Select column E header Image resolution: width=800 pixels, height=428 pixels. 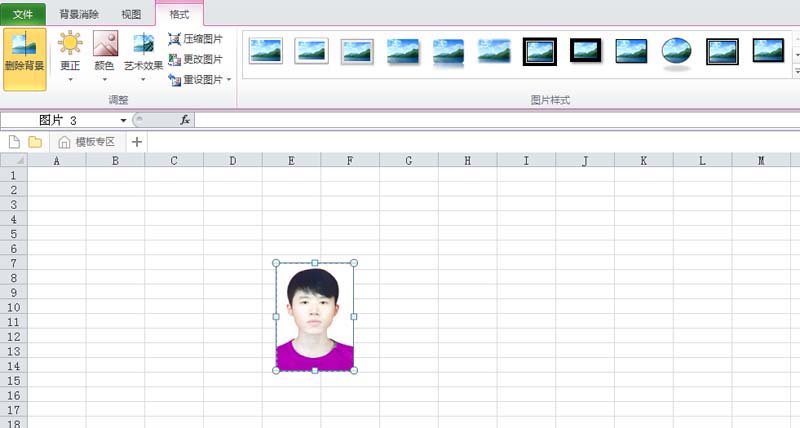[x=291, y=161]
